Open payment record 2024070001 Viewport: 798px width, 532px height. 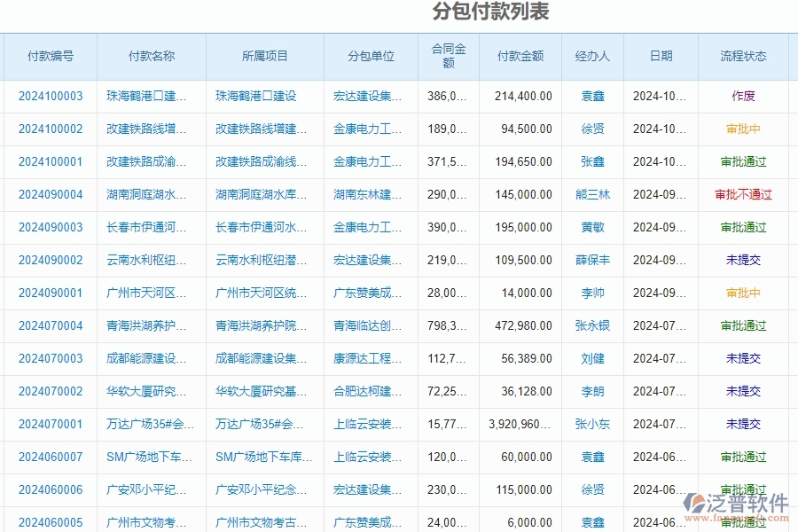point(49,424)
